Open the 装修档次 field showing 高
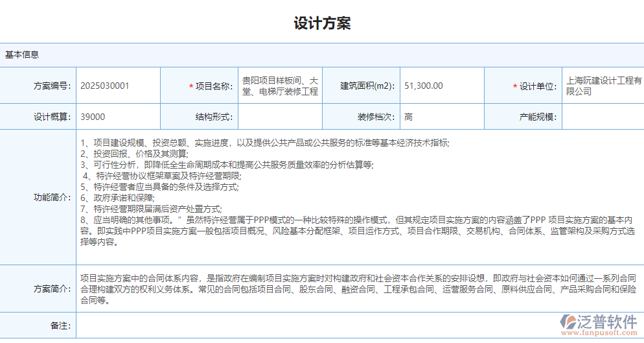The image size is (644, 343). click(442, 117)
